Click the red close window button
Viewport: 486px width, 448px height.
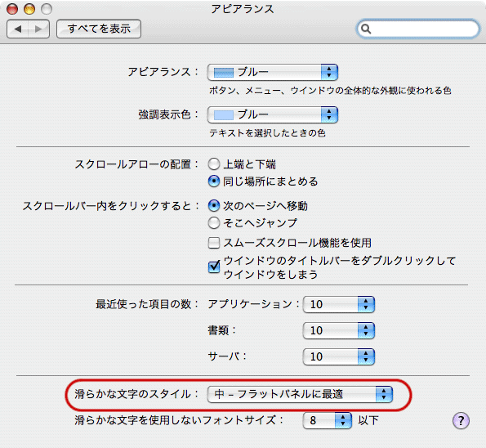click(12, 9)
